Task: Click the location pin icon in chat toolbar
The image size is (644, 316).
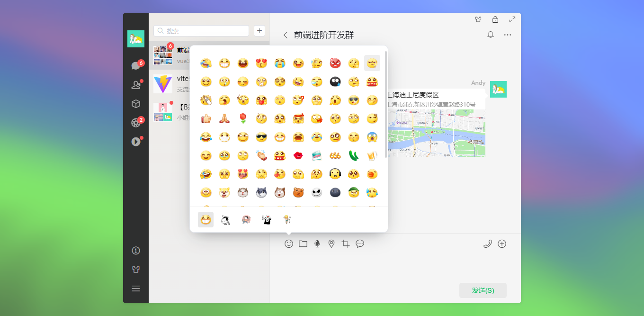Action: (331, 244)
